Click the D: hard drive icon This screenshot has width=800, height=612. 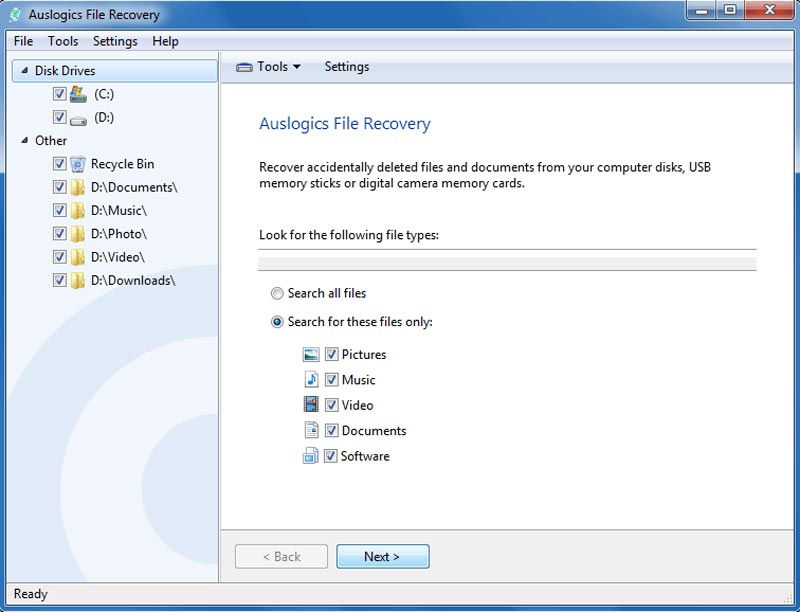pos(78,120)
